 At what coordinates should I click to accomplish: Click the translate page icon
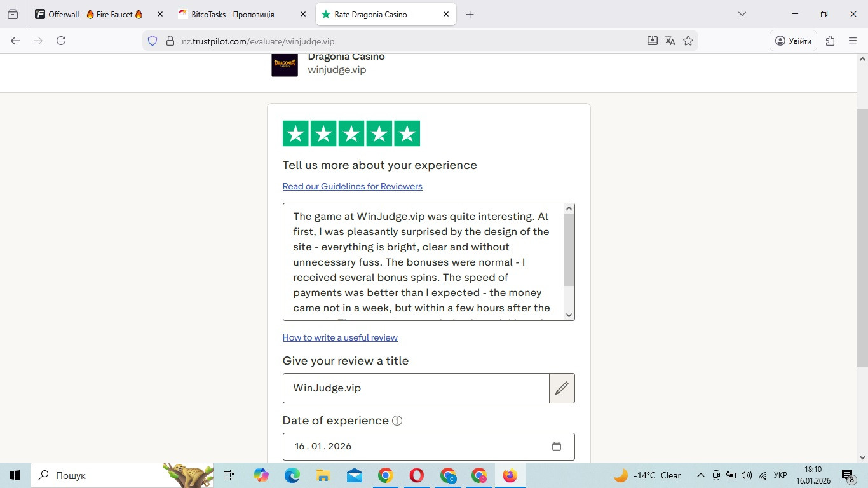coord(670,41)
